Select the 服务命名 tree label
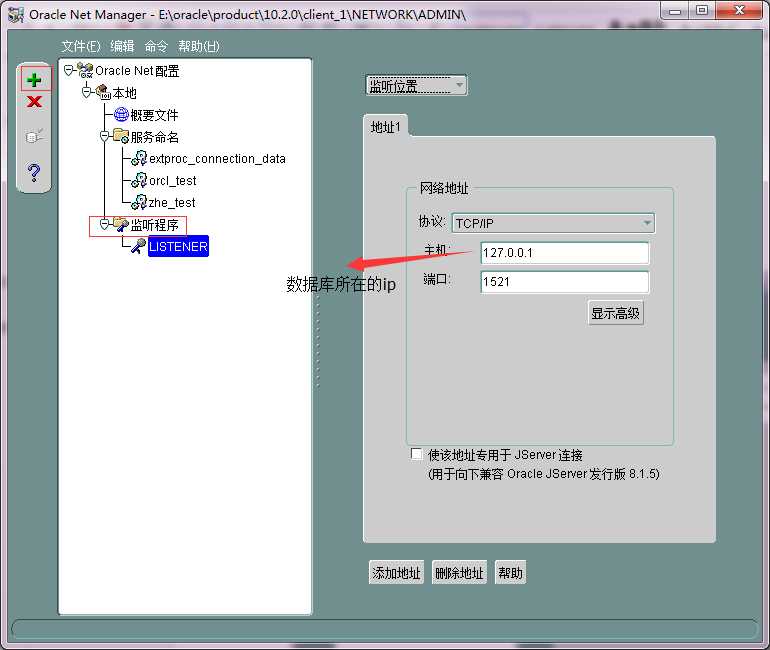The width and height of the screenshot is (770, 650). pyautogui.click(x=155, y=137)
